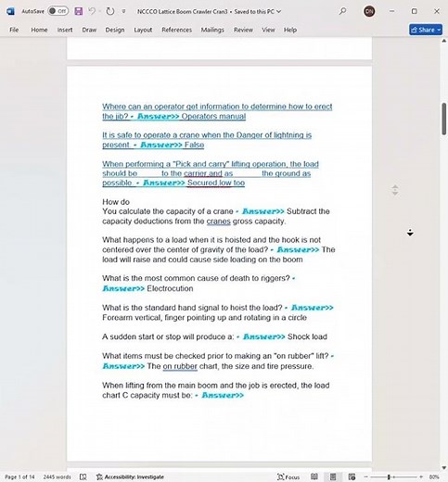Expand the Customize Quick Access Toolbar arrow

coord(123,11)
